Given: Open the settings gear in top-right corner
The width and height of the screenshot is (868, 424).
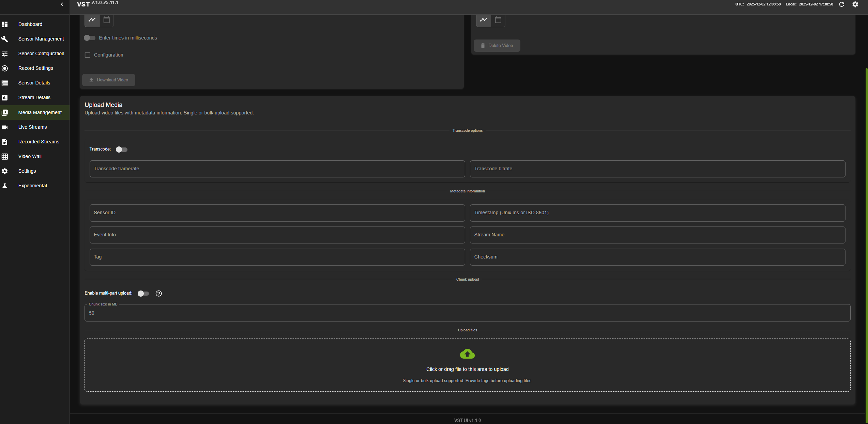Looking at the screenshot, I should [855, 4].
